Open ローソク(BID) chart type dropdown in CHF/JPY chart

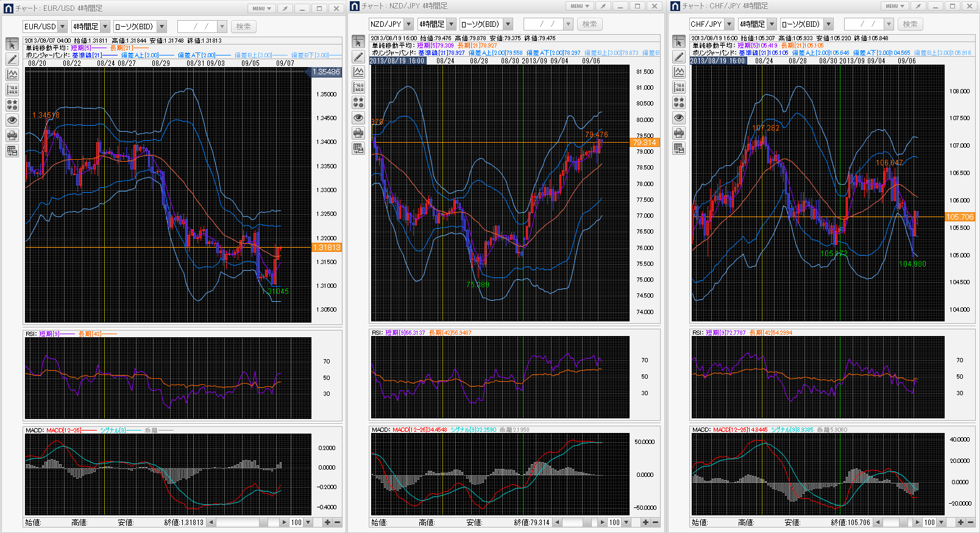point(828,24)
